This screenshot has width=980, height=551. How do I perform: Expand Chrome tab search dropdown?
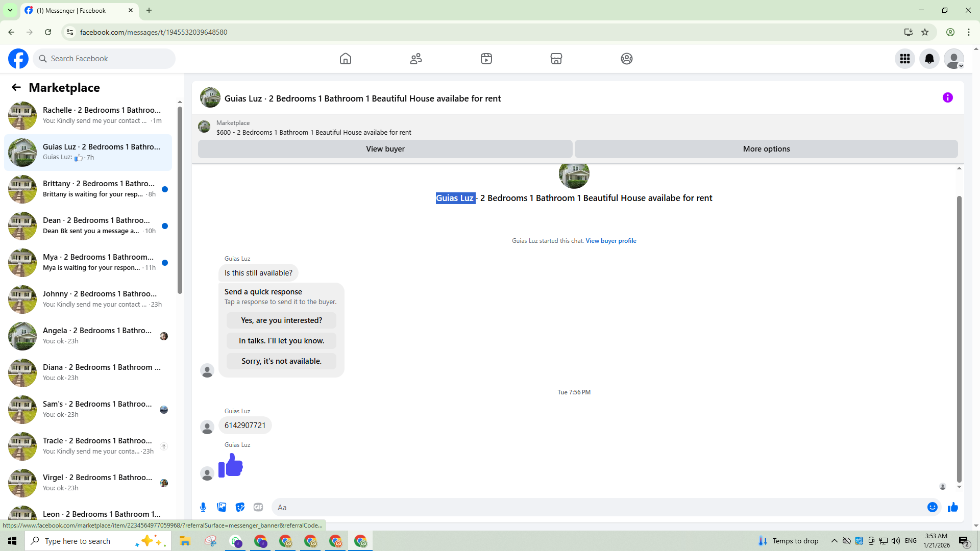(x=10, y=10)
